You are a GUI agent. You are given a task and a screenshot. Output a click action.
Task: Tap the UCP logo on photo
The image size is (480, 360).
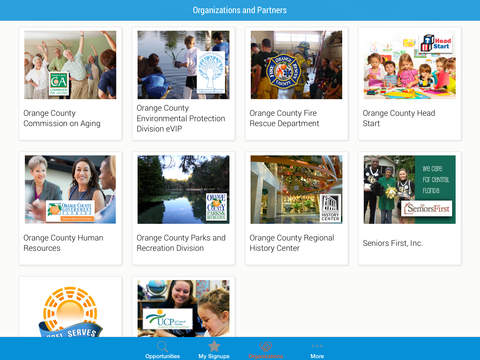click(168, 318)
